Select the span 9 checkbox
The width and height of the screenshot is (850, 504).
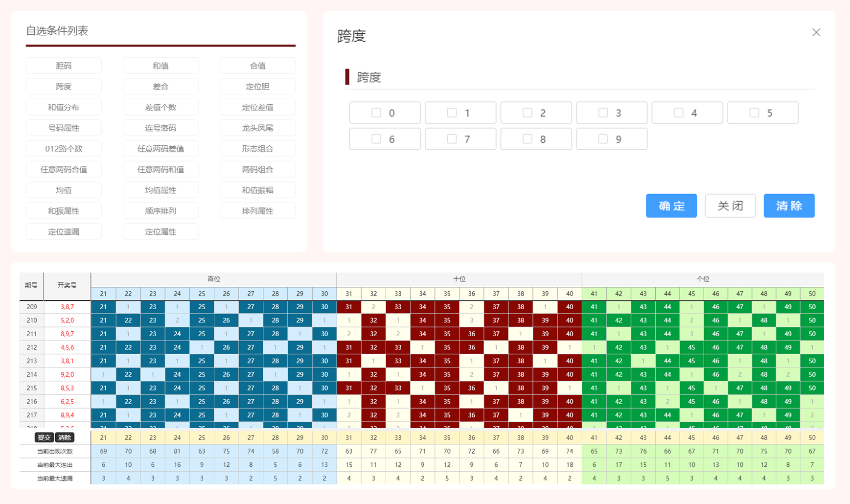(x=603, y=139)
